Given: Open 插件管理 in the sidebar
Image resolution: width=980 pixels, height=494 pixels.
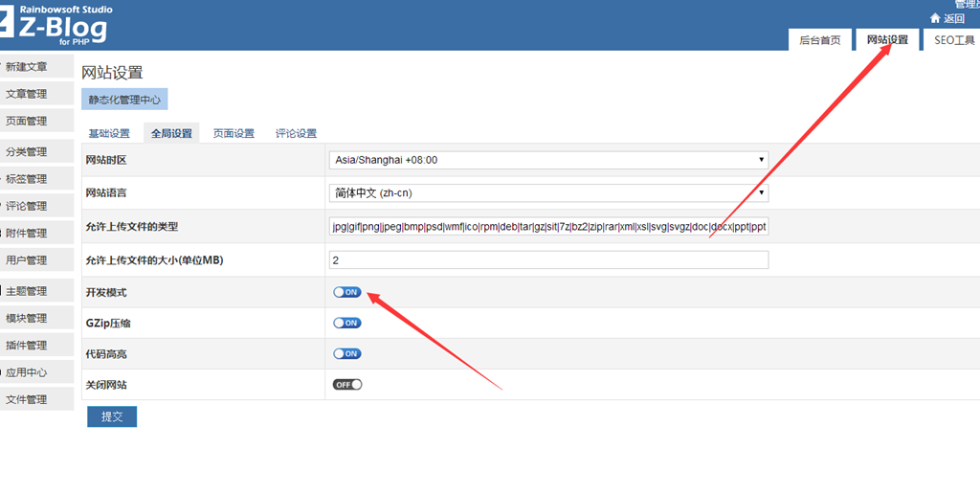Looking at the screenshot, I should 27,345.
